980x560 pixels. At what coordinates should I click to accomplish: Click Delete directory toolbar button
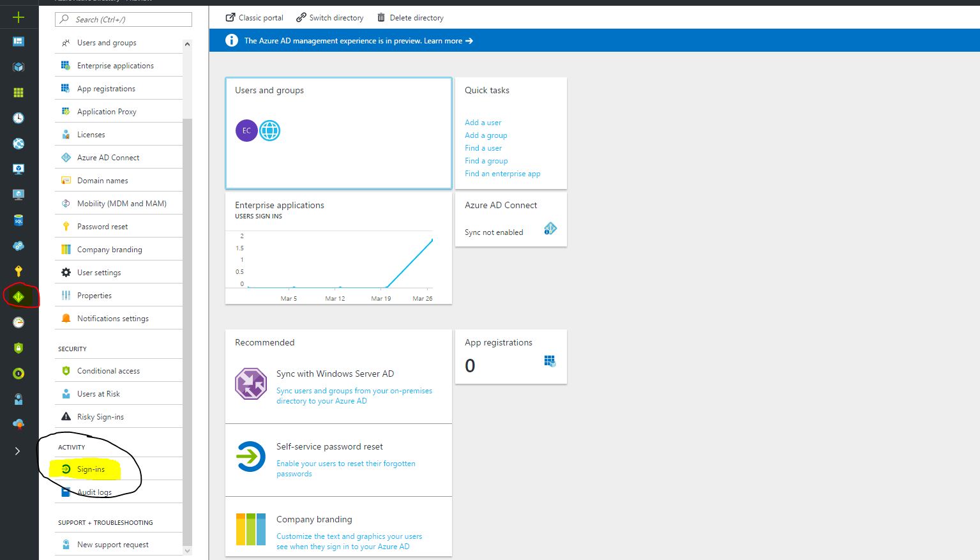pos(411,18)
